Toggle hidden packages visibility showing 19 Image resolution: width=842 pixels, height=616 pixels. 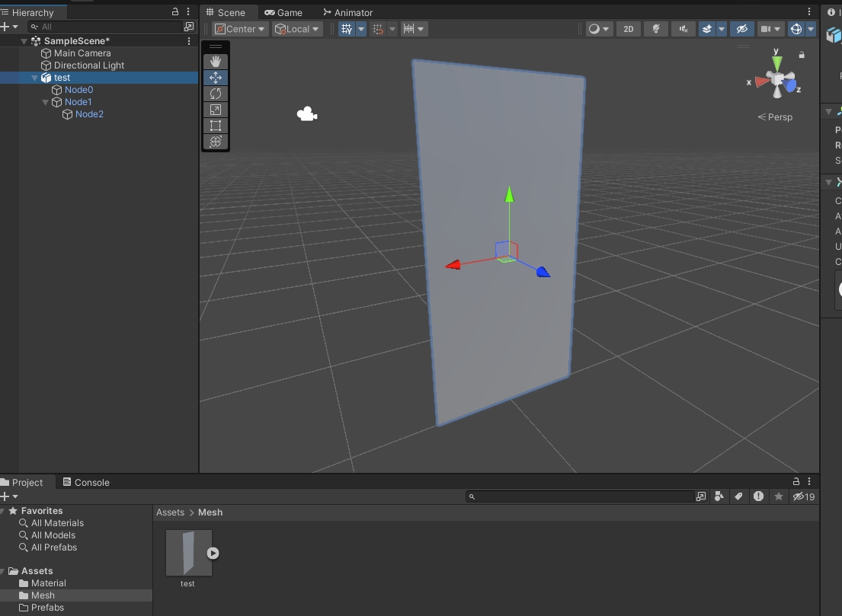(x=804, y=496)
